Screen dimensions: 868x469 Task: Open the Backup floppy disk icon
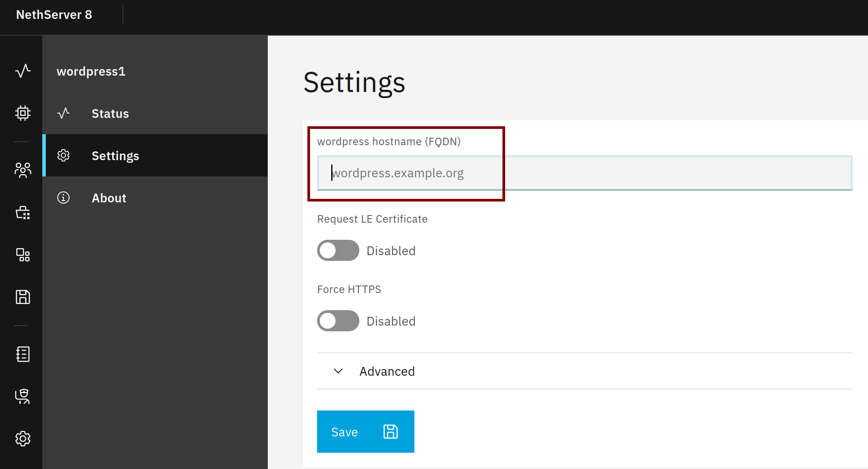[x=22, y=297]
